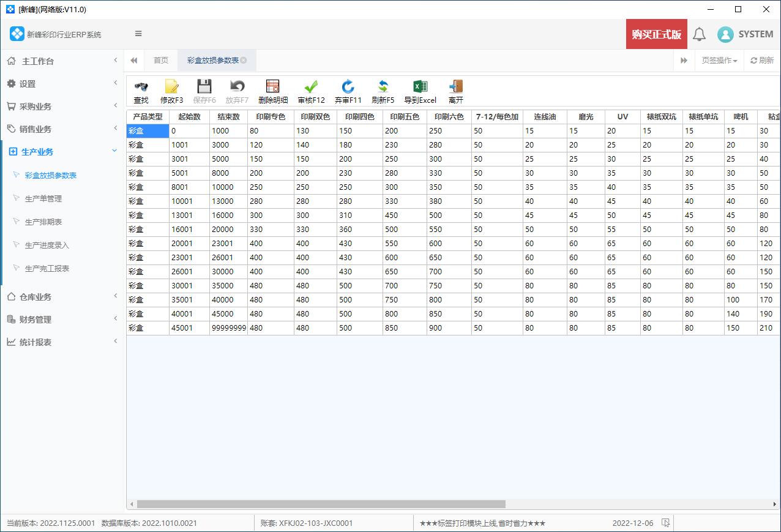Click the 保存F6 save disk icon
The image size is (781, 532).
pyautogui.click(x=204, y=86)
